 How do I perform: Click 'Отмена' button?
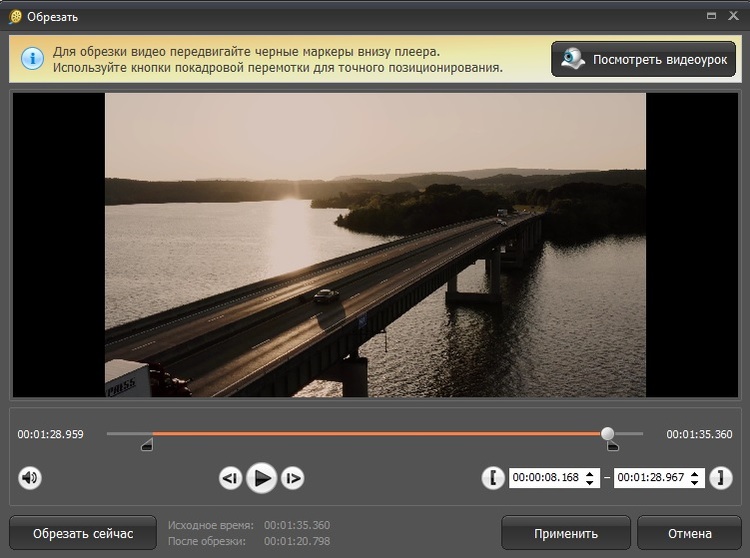coord(689,533)
